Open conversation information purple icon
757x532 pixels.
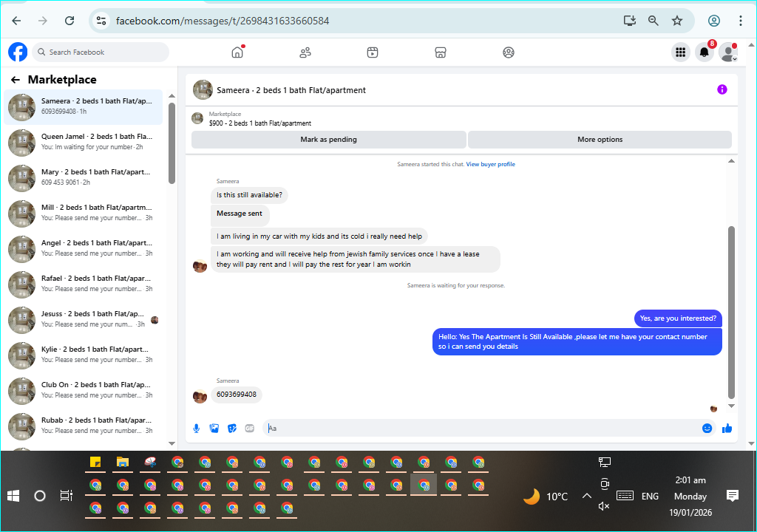[x=722, y=89]
